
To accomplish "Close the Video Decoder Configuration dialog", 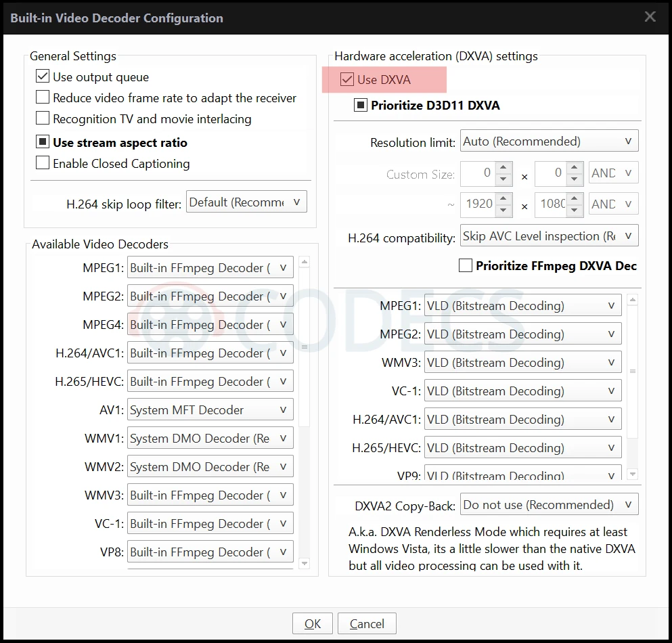I will click(x=650, y=17).
